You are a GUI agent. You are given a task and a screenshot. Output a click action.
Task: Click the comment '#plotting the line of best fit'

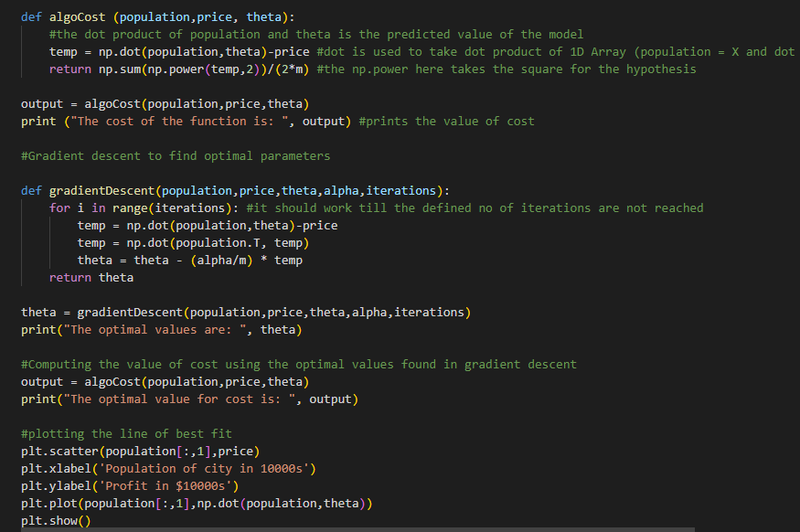coord(126,433)
